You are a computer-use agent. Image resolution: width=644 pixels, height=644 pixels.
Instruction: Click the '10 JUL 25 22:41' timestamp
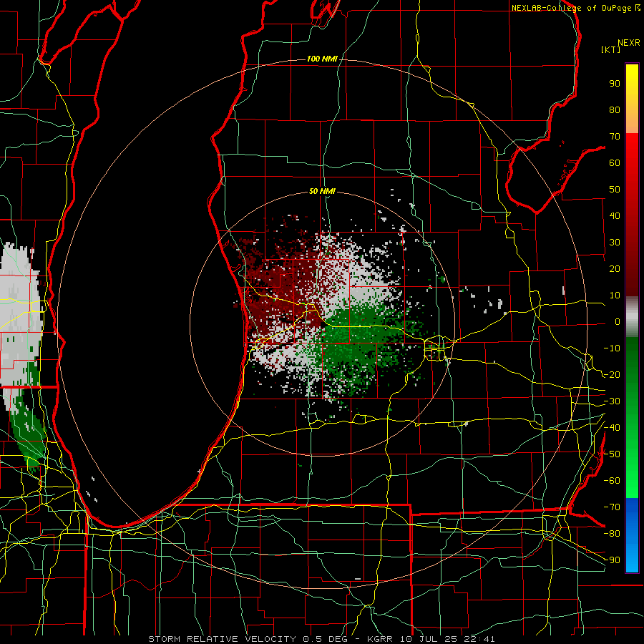[447, 639]
